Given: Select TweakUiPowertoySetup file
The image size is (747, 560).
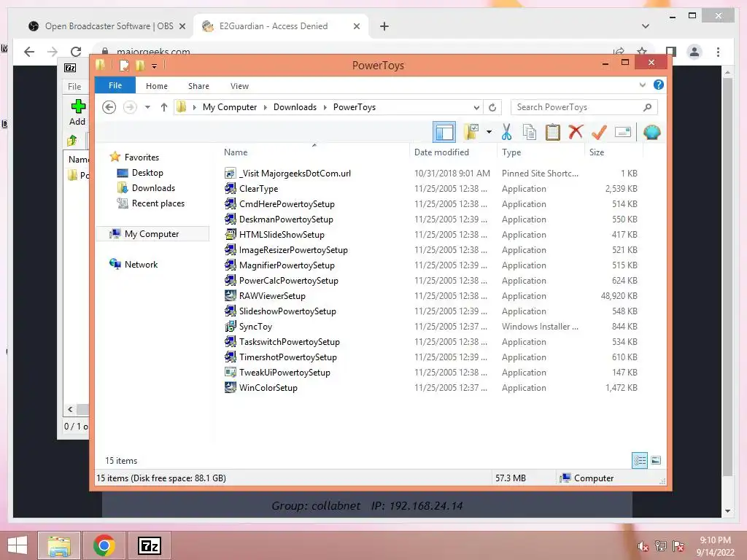Looking at the screenshot, I should pos(285,373).
